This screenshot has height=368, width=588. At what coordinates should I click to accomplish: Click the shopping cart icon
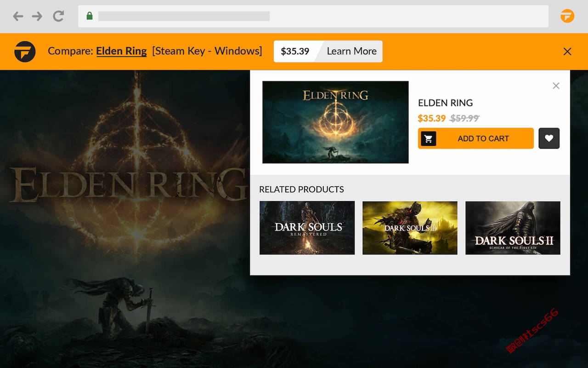coord(429,138)
